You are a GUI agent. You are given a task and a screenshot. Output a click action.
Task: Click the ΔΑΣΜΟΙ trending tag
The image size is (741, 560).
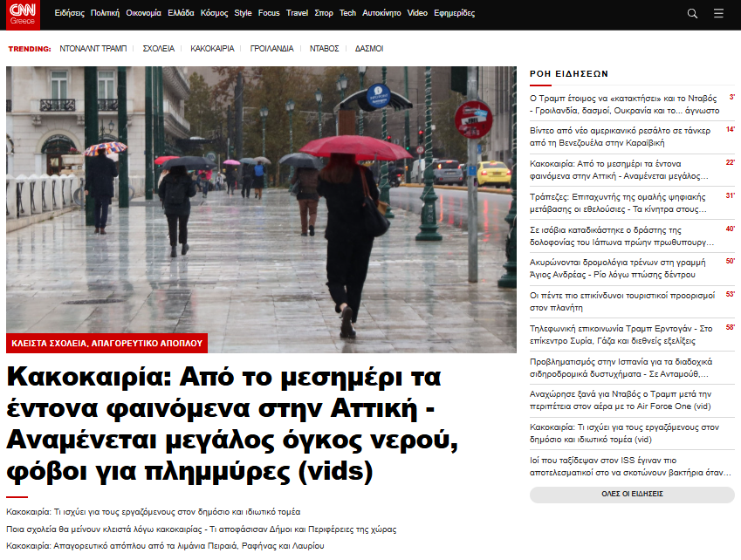click(x=368, y=49)
